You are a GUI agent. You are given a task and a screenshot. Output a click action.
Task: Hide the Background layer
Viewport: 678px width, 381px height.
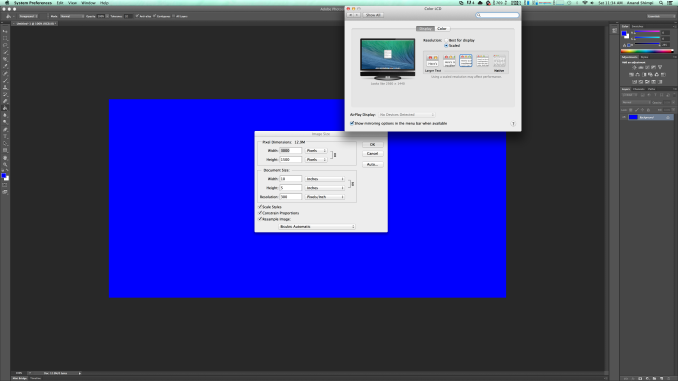[624, 117]
